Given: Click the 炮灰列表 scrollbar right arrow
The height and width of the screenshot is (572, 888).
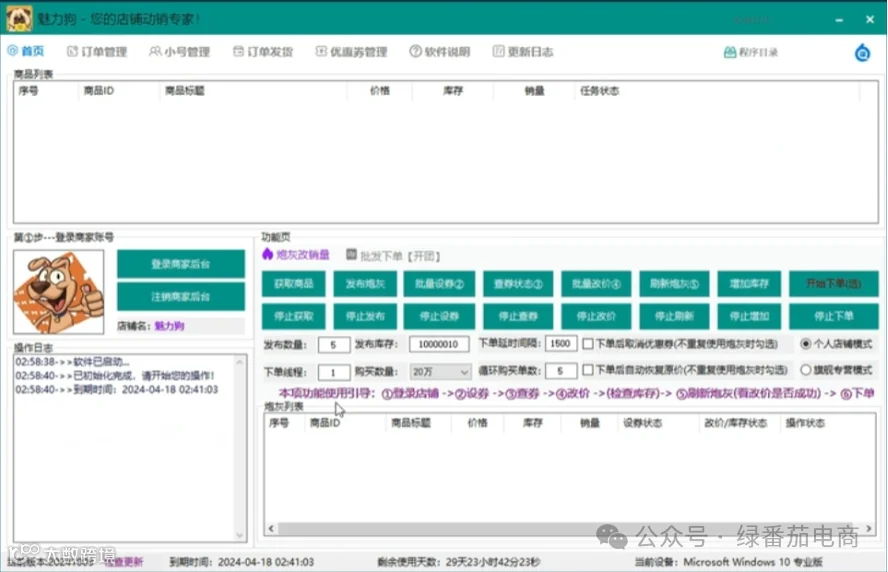Looking at the screenshot, I should tap(869, 528).
